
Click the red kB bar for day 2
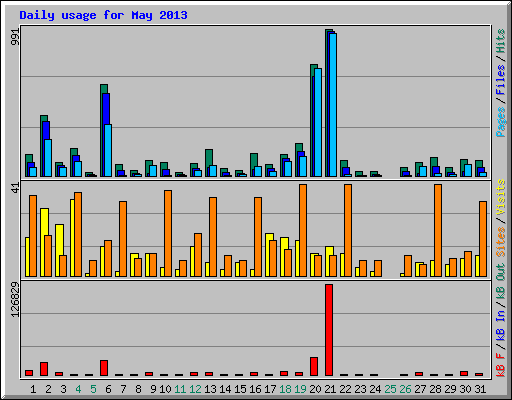(44, 369)
